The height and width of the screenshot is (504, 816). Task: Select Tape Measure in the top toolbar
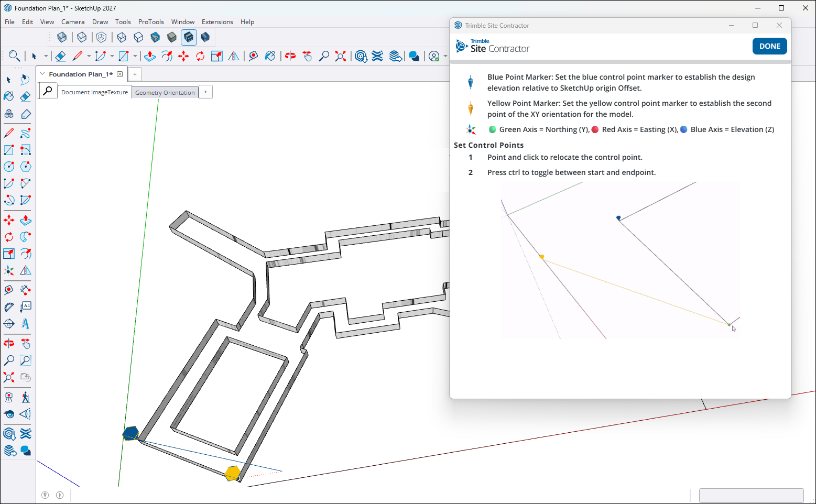click(253, 56)
